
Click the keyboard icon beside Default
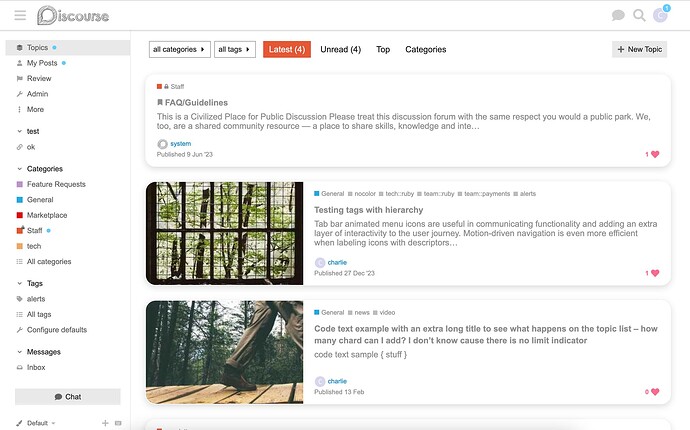118,423
